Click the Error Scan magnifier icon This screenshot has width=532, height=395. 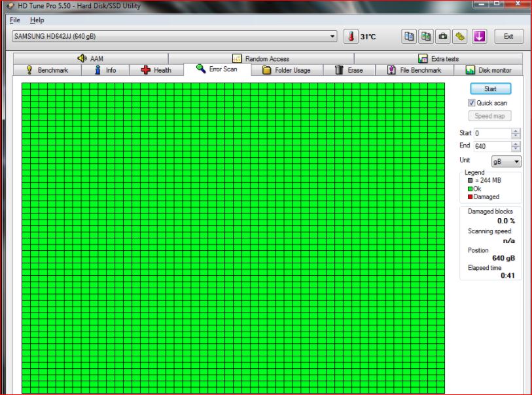click(201, 69)
